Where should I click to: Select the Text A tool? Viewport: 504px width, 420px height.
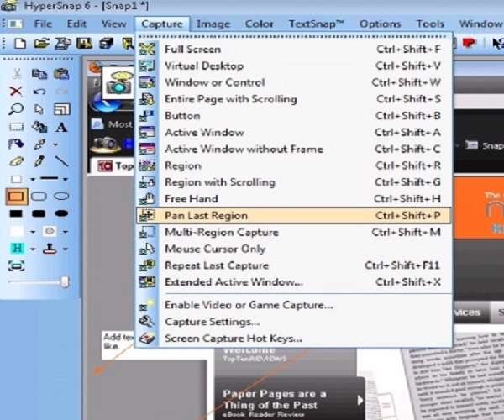tap(61, 127)
